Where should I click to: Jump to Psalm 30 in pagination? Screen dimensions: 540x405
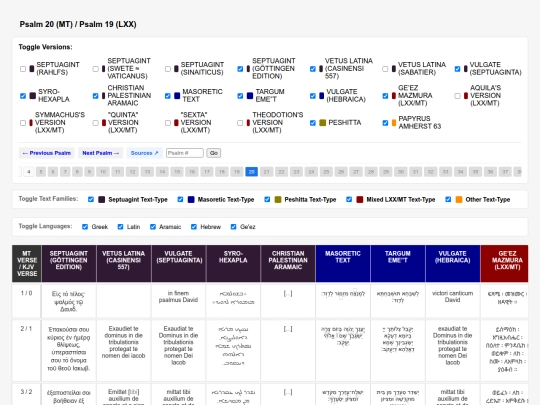coord(401,172)
